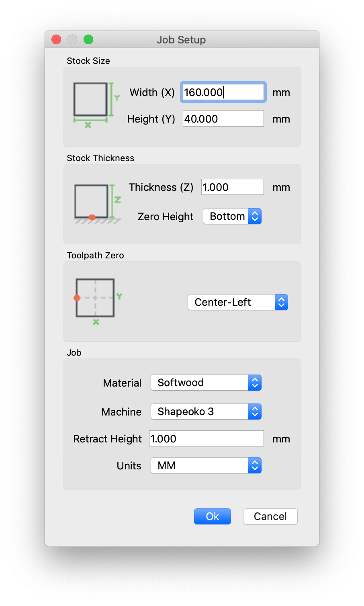Click the gray minimize window button
This screenshot has width=364, height=606.
[x=72, y=39]
